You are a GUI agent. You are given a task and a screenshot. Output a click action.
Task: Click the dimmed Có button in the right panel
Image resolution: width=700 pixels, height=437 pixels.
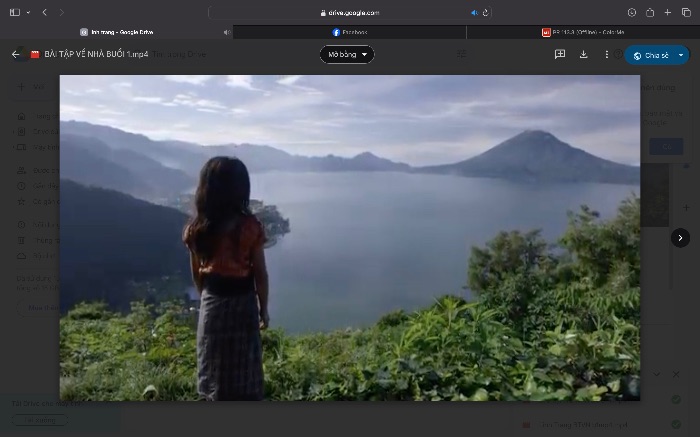(x=666, y=146)
